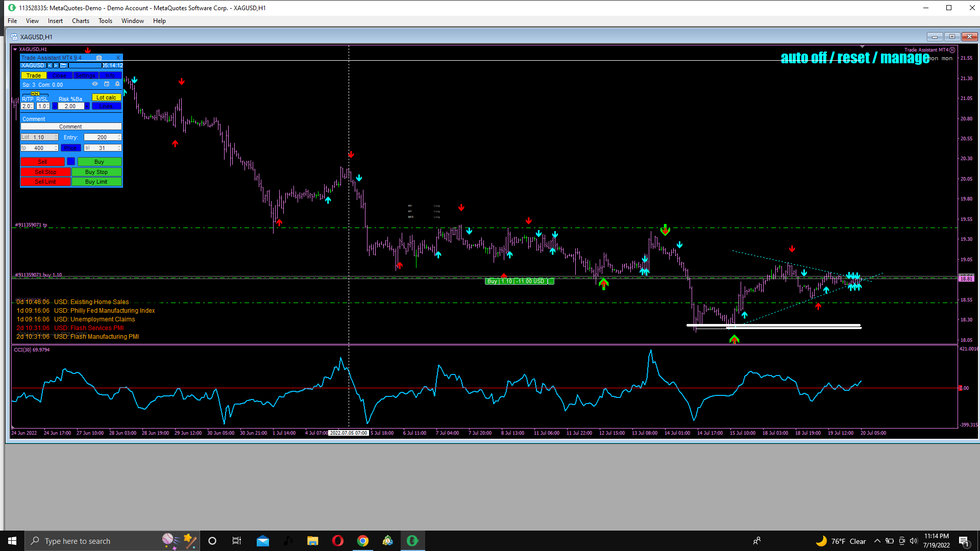Click the Lot calc yellow button
Viewport: 980px width, 551px height.
106,97
